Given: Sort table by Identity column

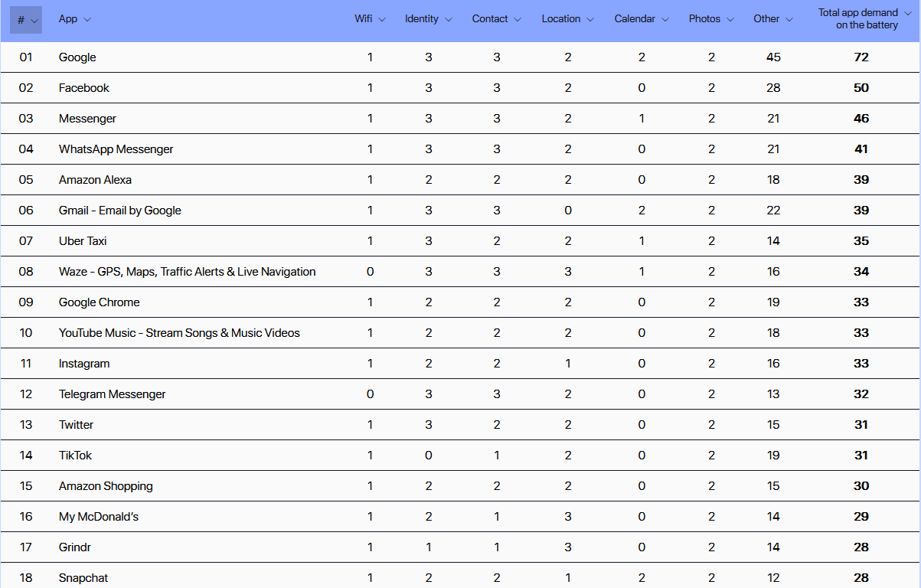Looking at the screenshot, I should pos(428,19).
